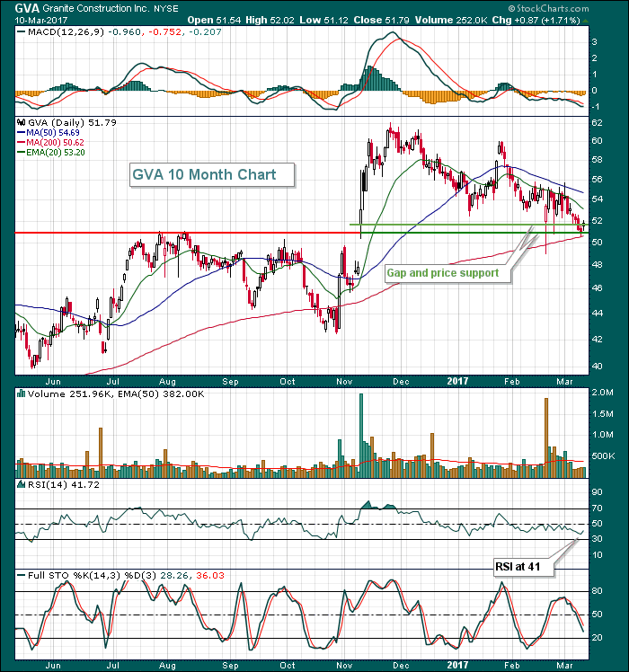Click the RSI(14) 41.72 label
629x672 pixels.
click(64, 485)
